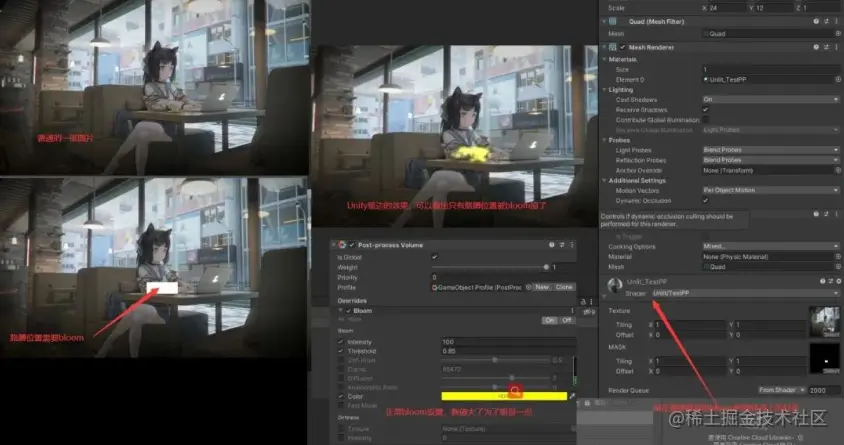Click the Bloom Threshold value field
Image resolution: width=844 pixels, height=445 pixels.
click(x=508, y=351)
